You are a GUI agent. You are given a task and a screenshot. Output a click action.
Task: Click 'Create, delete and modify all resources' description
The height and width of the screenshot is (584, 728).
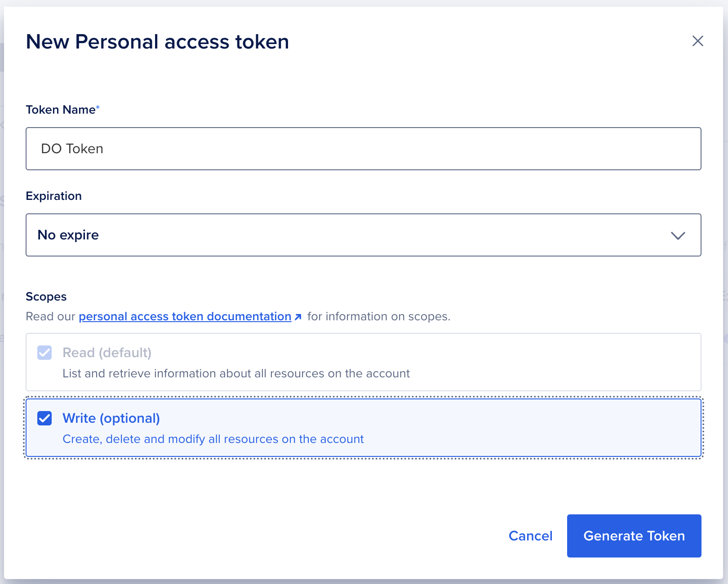click(213, 439)
